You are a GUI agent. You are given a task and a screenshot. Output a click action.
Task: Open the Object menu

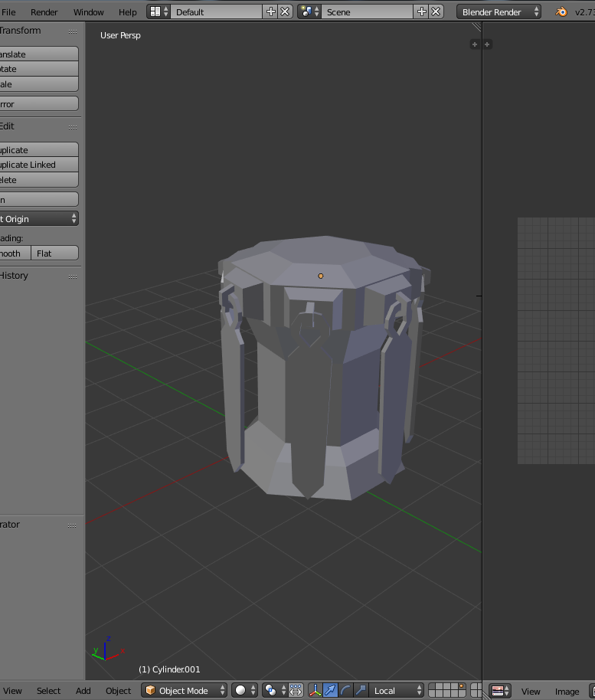click(118, 691)
